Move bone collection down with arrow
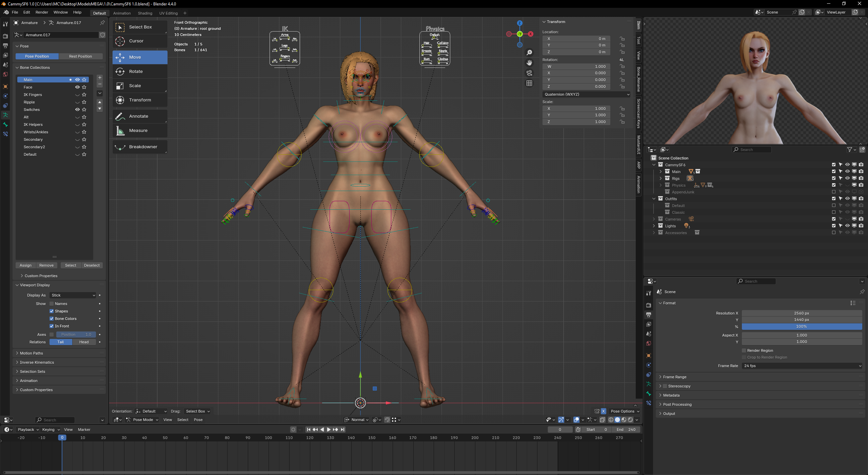Viewport: 868px width, 475px height. pos(100,109)
